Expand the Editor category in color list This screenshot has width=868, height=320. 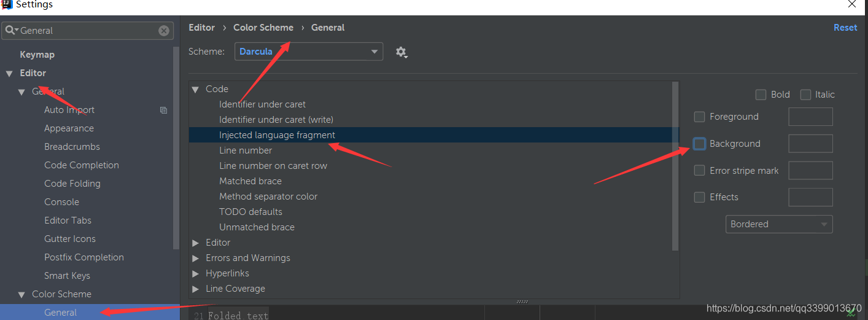(x=195, y=243)
